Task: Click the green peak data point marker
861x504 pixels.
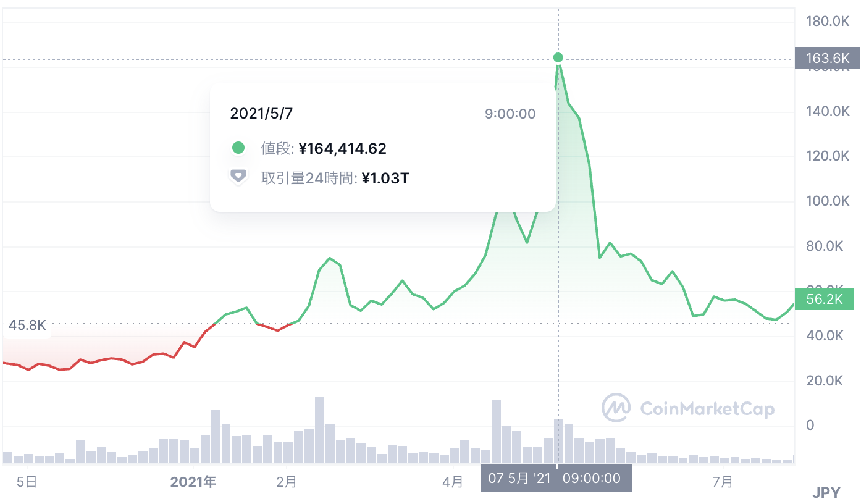Action: (558, 57)
